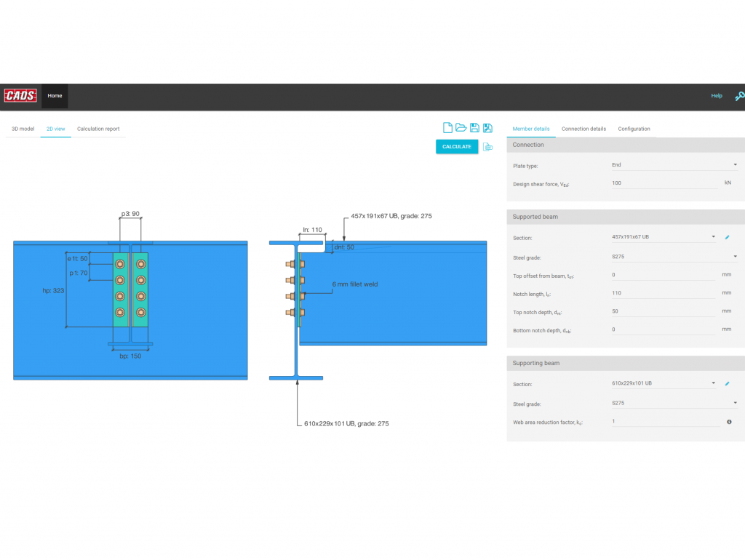Open an existing project file
This screenshot has width=745, height=560.
click(x=461, y=127)
